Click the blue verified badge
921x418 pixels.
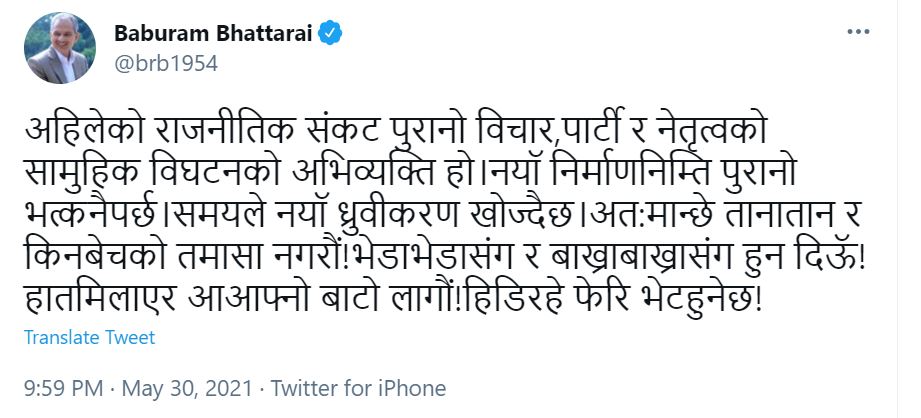[331, 34]
